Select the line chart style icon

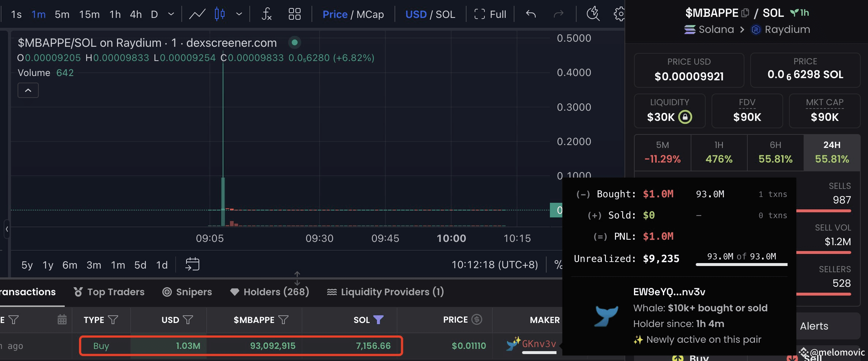tap(197, 14)
